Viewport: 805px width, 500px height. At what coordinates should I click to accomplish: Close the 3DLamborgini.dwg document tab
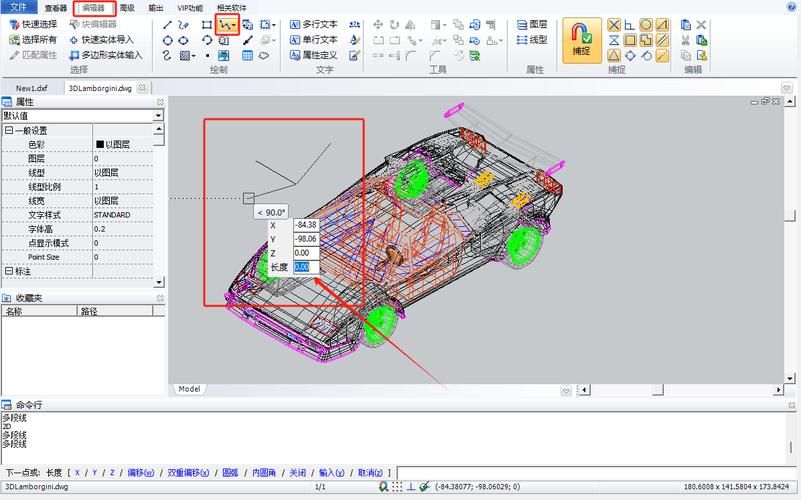coord(142,88)
